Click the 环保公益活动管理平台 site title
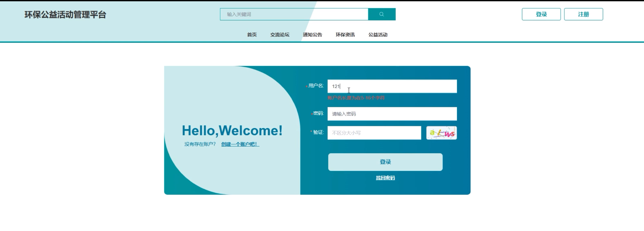 coord(65,14)
